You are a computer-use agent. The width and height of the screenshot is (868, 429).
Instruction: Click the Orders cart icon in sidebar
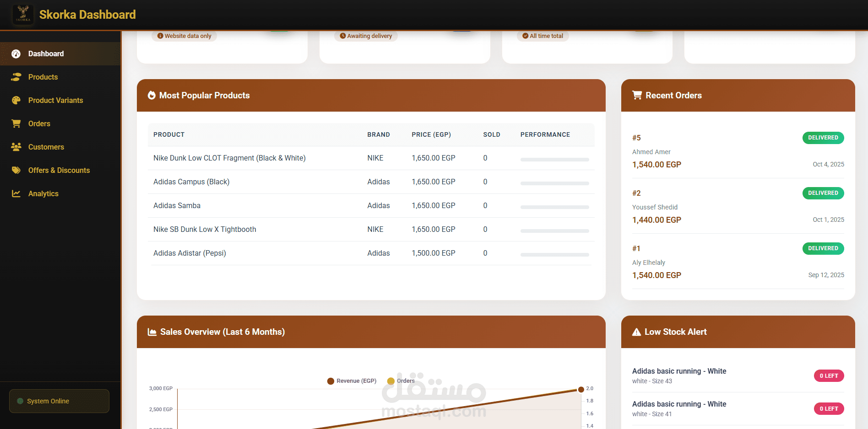tap(16, 123)
